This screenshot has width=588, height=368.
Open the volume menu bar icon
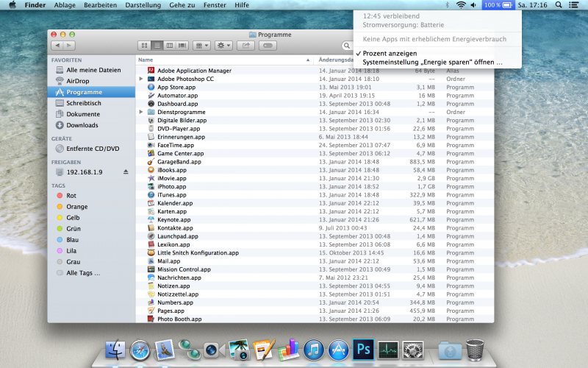pyautogui.click(x=473, y=5)
